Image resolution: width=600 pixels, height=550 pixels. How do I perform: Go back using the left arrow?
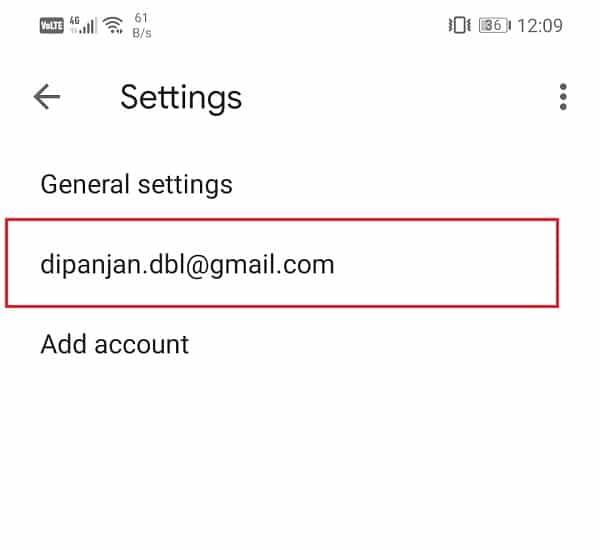[47, 96]
